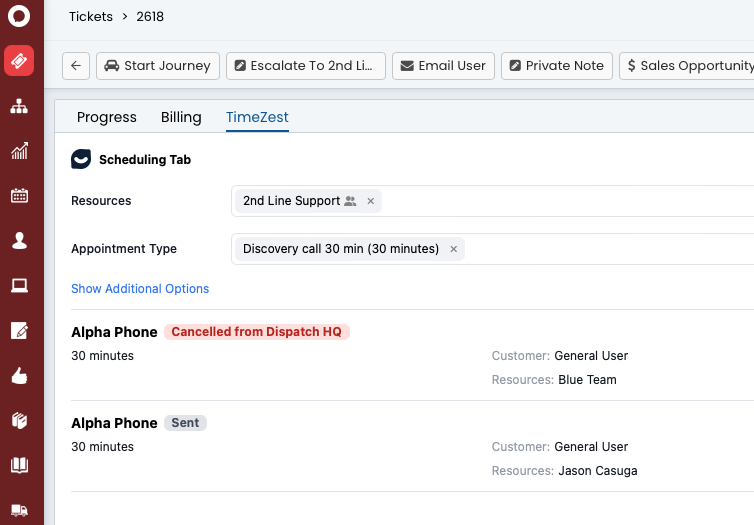The width and height of the screenshot is (754, 525).
Task: Click the Email User button
Action: click(442, 66)
